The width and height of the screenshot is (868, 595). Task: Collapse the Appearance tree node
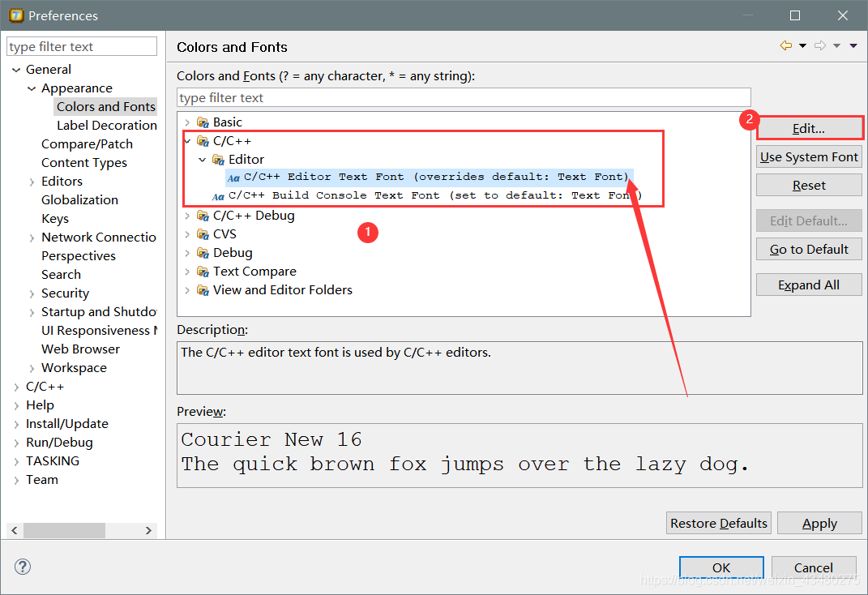tap(32, 88)
